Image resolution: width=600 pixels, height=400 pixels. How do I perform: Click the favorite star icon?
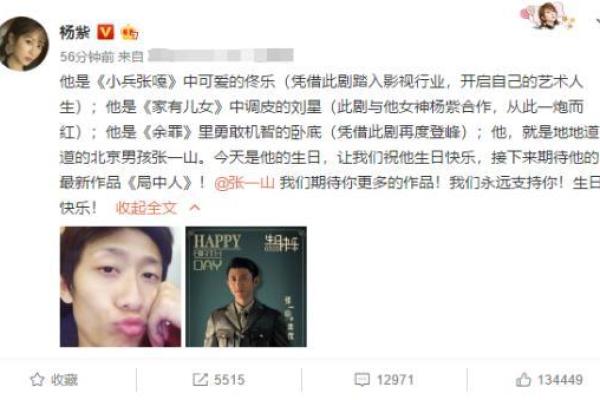(x=37, y=380)
